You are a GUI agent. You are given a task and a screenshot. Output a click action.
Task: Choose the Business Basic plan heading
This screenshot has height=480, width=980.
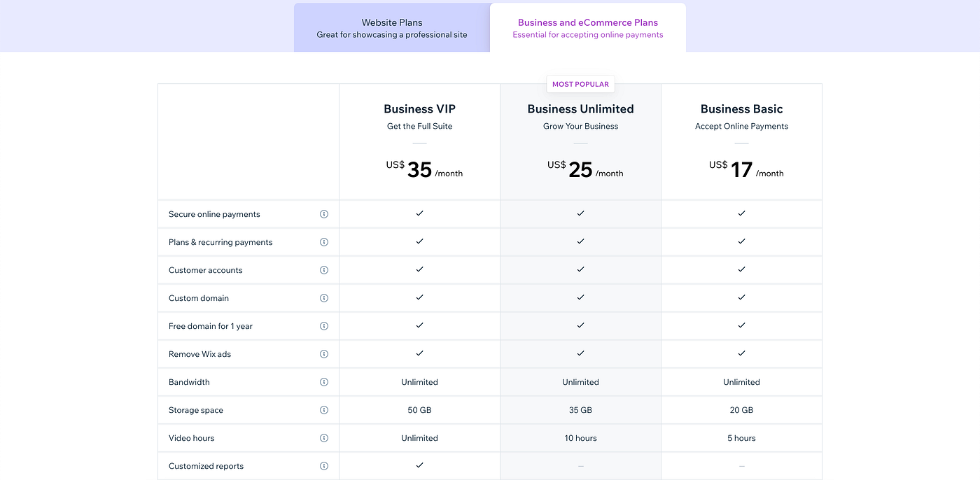coord(741,109)
